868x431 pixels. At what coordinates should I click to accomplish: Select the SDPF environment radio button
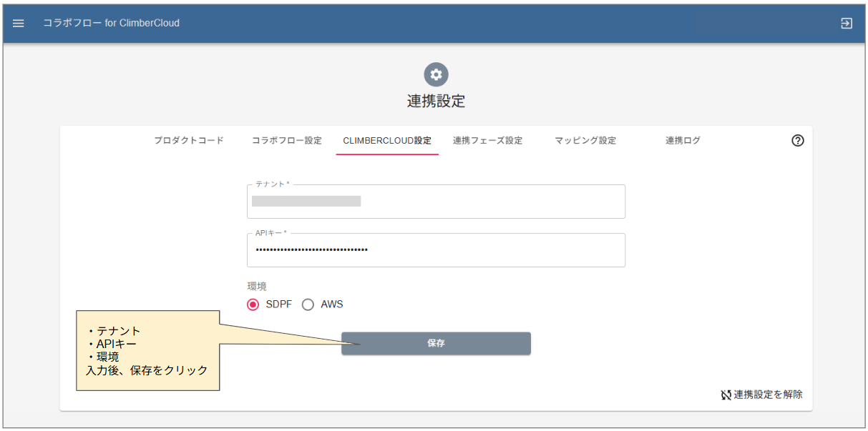pos(253,304)
